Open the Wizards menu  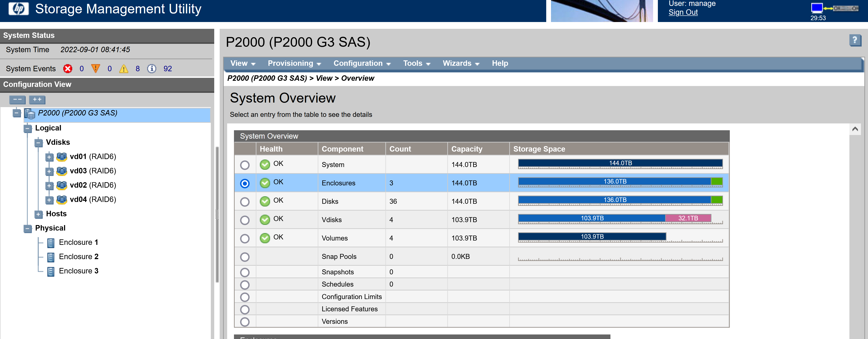coord(461,63)
